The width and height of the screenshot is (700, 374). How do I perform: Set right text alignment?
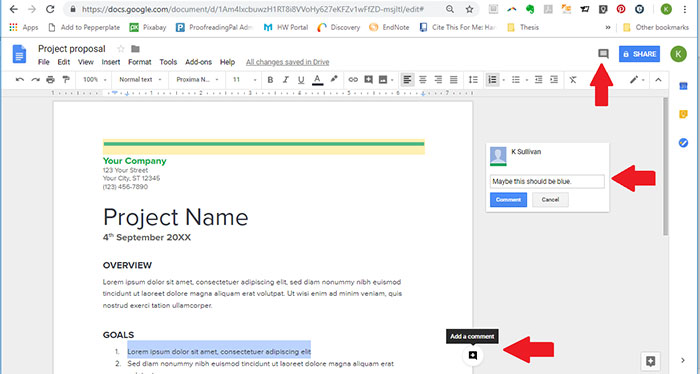pyautogui.click(x=438, y=80)
